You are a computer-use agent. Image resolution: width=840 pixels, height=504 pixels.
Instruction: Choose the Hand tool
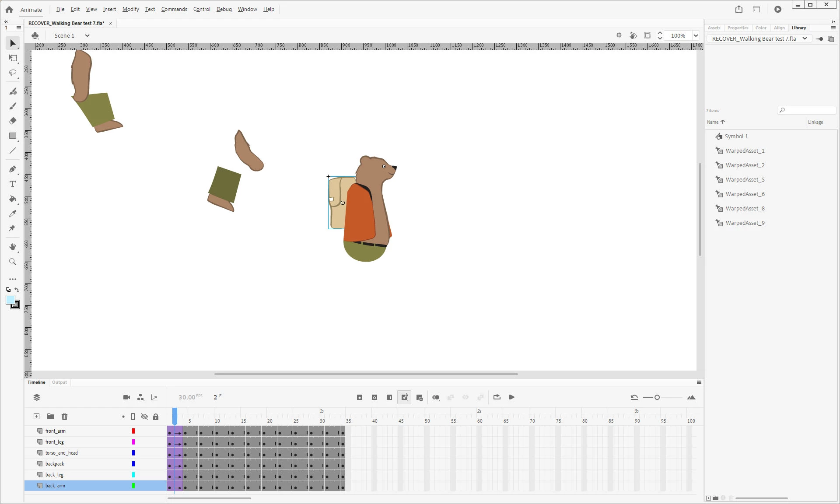[13, 247]
